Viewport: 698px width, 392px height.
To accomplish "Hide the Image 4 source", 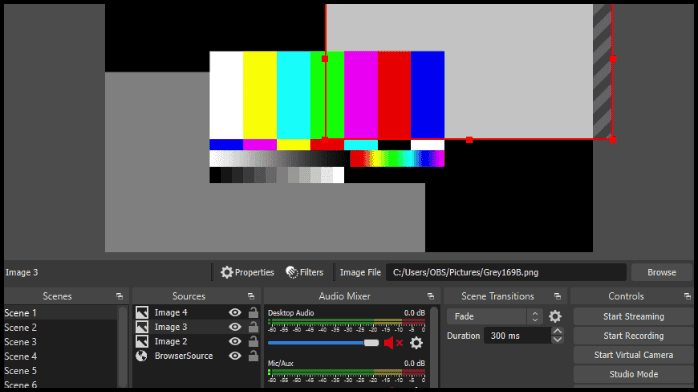I will coord(235,313).
